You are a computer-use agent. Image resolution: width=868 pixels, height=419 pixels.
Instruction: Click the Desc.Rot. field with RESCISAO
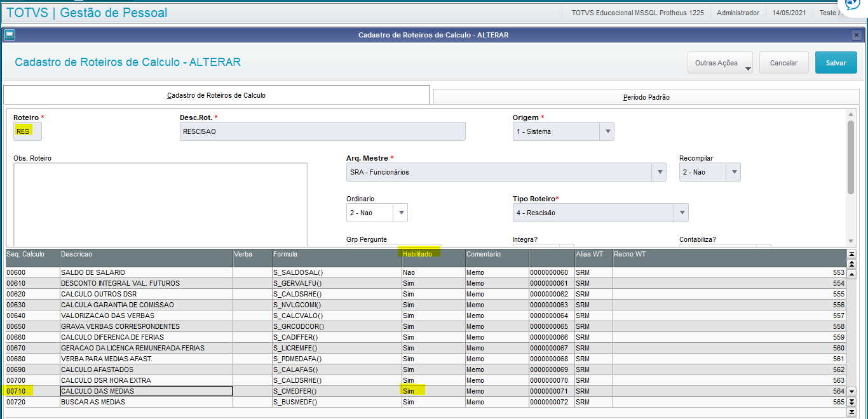tap(323, 131)
